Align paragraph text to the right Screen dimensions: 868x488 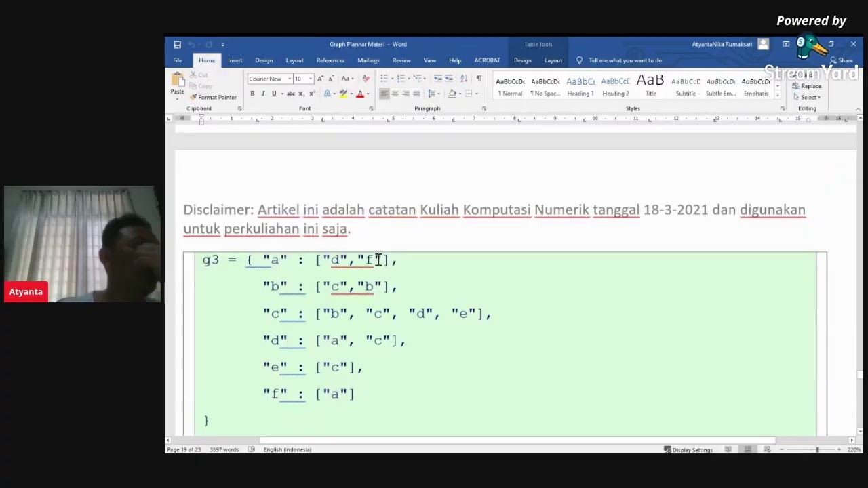coord(406,94)
